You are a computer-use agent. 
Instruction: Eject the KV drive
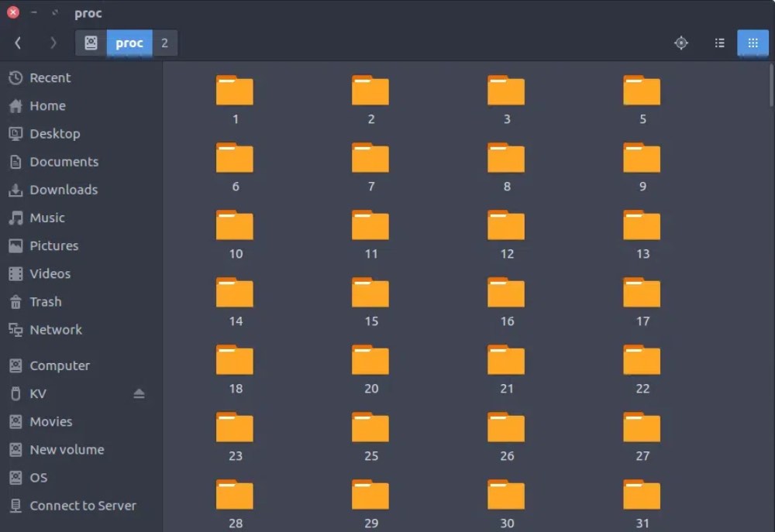(139, 393)
